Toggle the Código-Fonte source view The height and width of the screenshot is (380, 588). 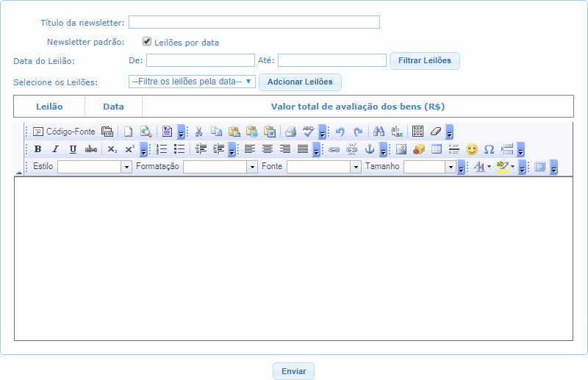tap(64, 132)
